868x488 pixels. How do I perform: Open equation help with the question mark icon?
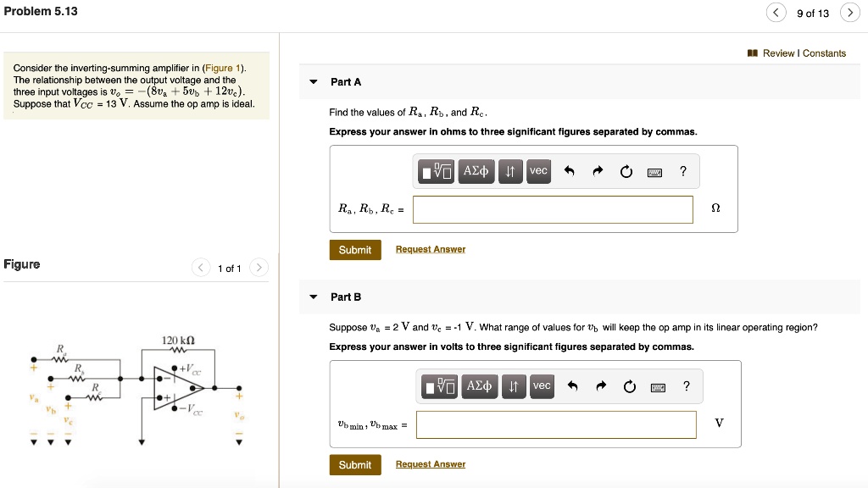tap(682, 171)
